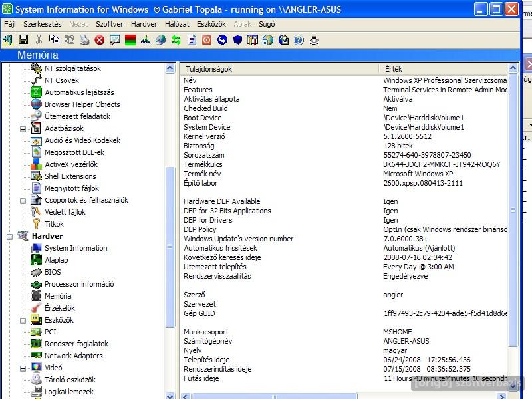Open the Szerkesztés menu

pos(43,24)
